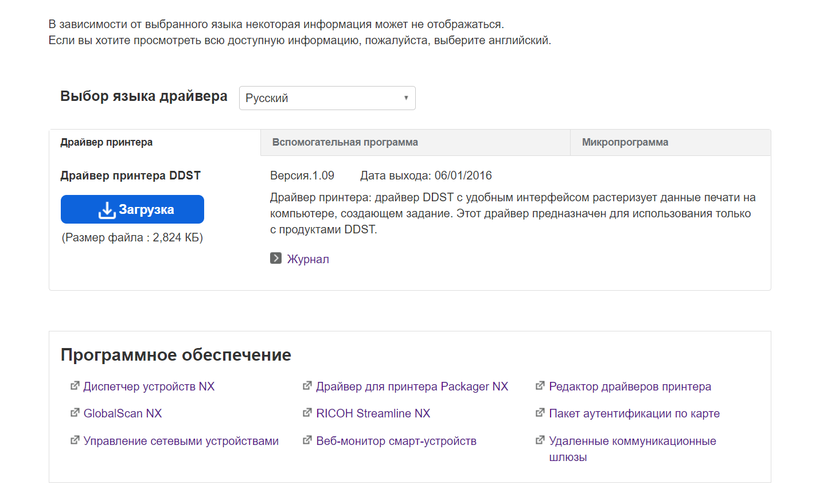Open the GlobalScan NX link

(123, 413)
